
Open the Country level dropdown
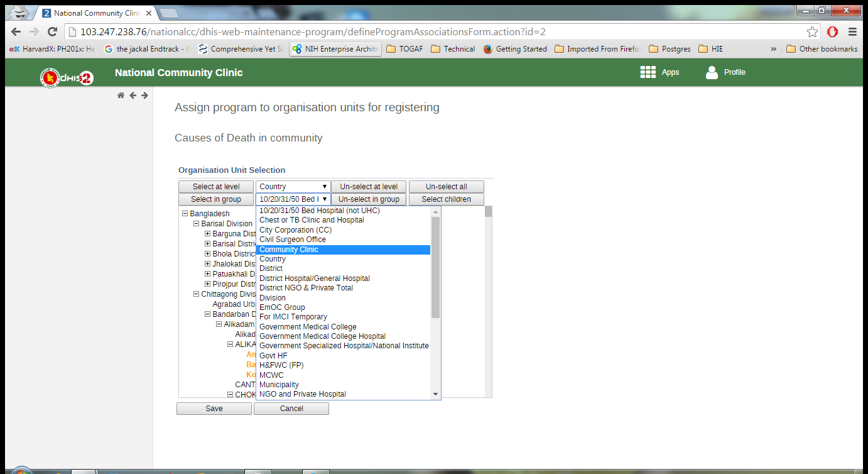(x=293, y=187)
